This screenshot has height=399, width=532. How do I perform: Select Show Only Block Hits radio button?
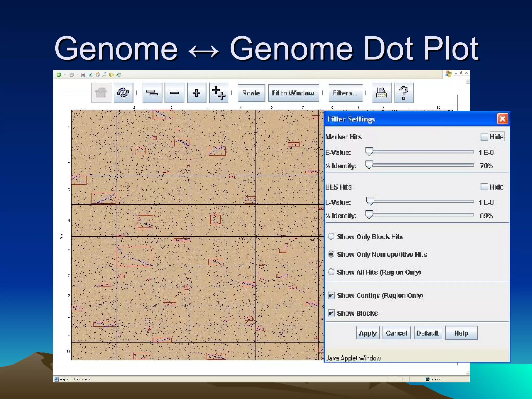[x=331, y=236]
